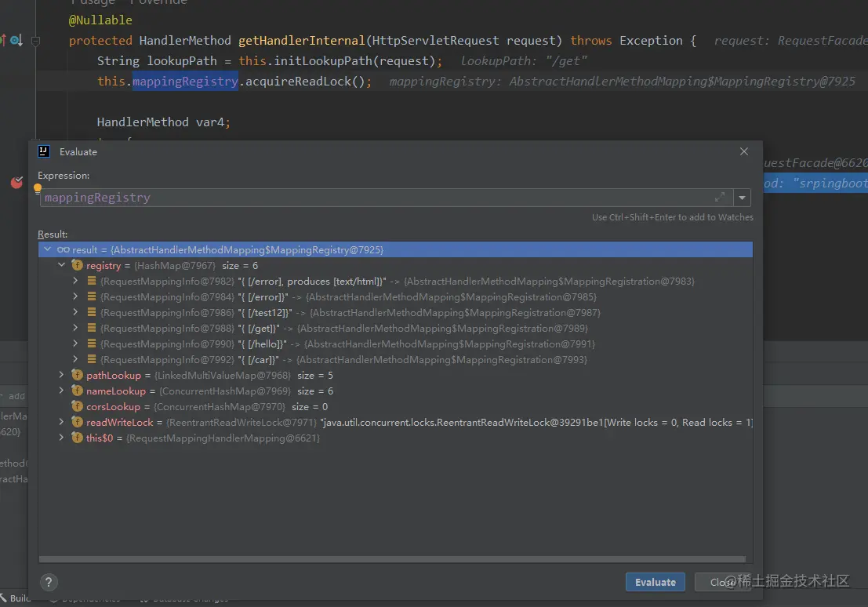Image resolution: width=868 pixels, height=607 pixels.
Task: Close the Evaluate dialog with the X
Action: click(744, 151)
